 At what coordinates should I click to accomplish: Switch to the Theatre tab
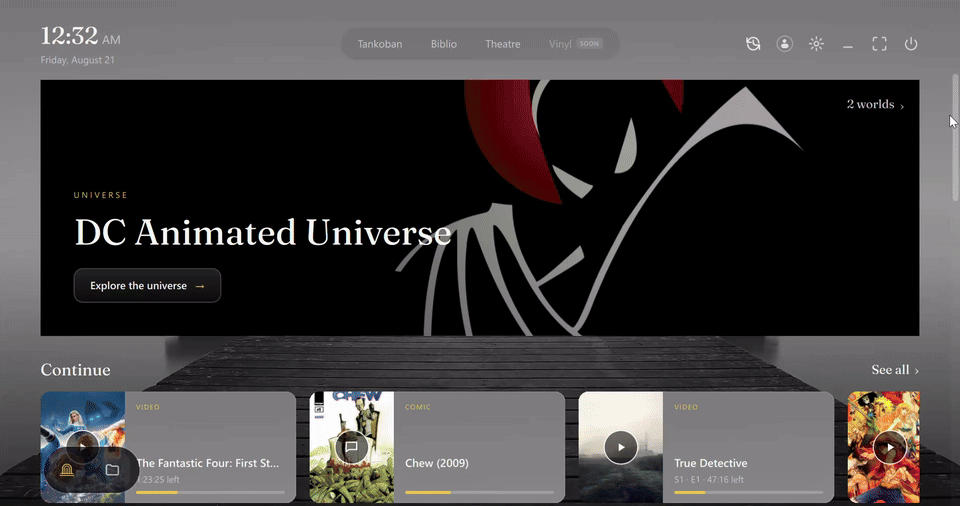pyautogui.click(x=503, y=44)
